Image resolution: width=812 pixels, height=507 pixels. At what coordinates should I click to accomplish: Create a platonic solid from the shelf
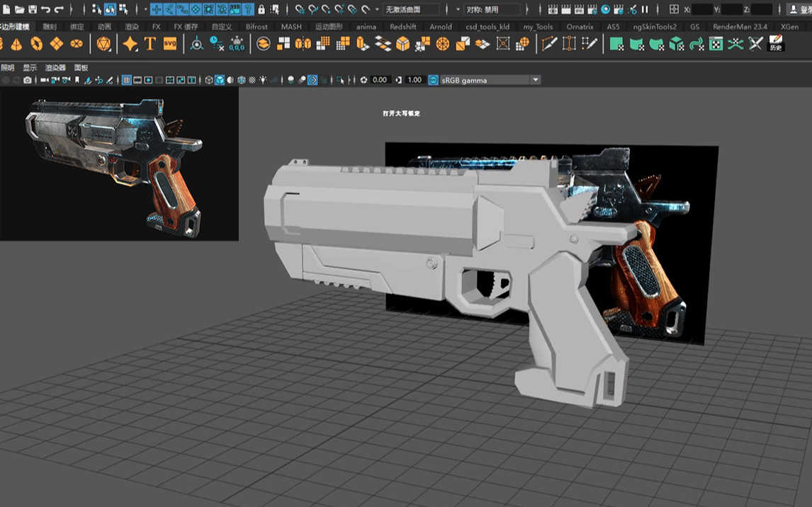tap(102, 44)
